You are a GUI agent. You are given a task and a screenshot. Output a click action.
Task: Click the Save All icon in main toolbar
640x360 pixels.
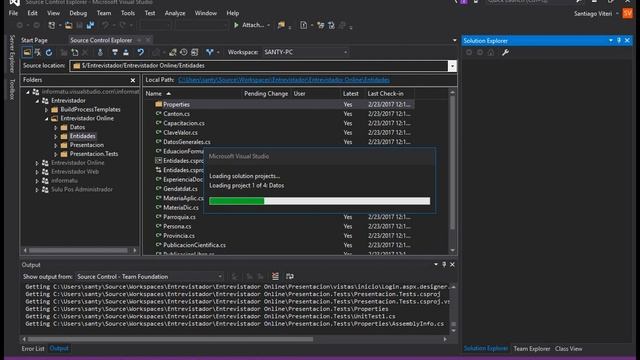coord(90,25)
